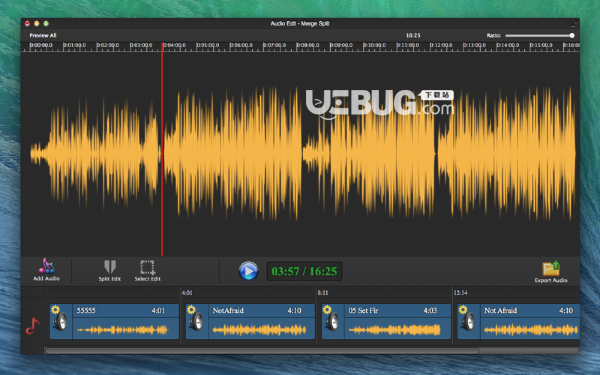Click the 05 Set Fir clip title
600x375 pixels.
pyautogui.click(x=364, y=310)
